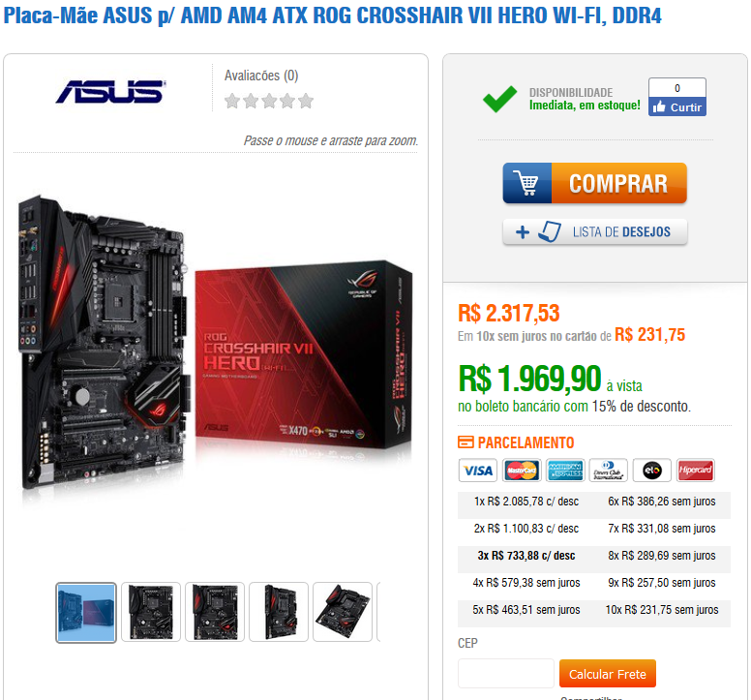The width and height of the screenshot is (751, 700).
Task: Click the CEP postal code input field
Action: [506, 673]
